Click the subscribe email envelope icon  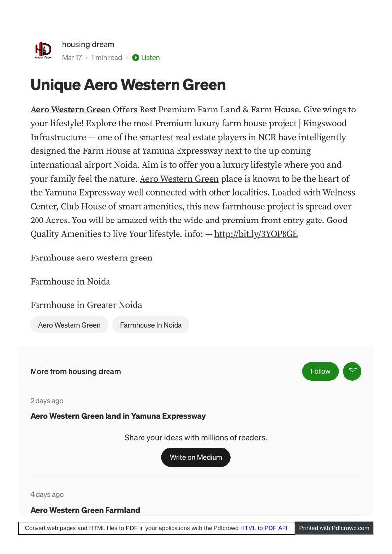[352, 371]
